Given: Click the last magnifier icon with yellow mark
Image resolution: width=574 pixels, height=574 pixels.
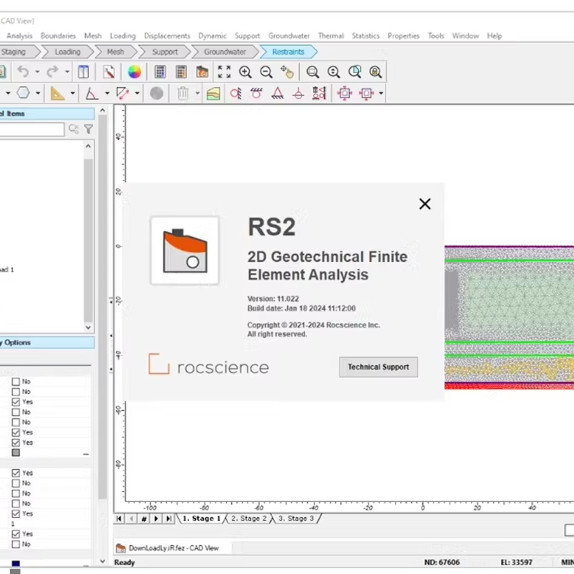Looking at the screenshot, I should pos(376,72).
